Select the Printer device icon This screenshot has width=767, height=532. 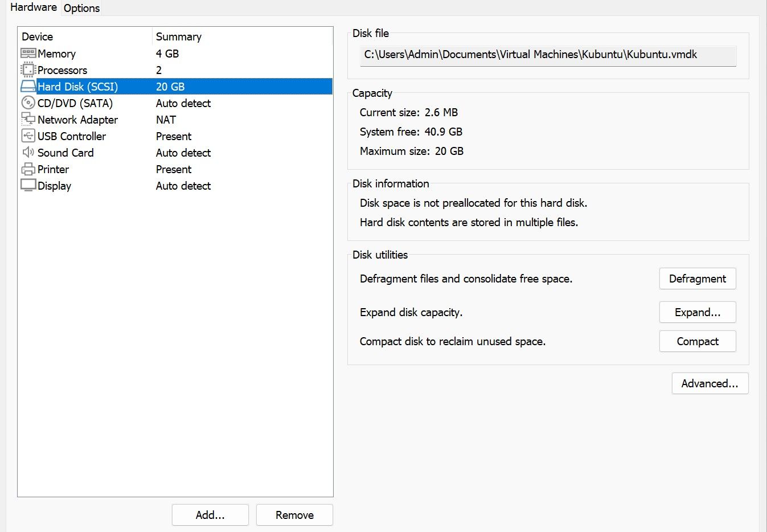click(x=28, y=169)
